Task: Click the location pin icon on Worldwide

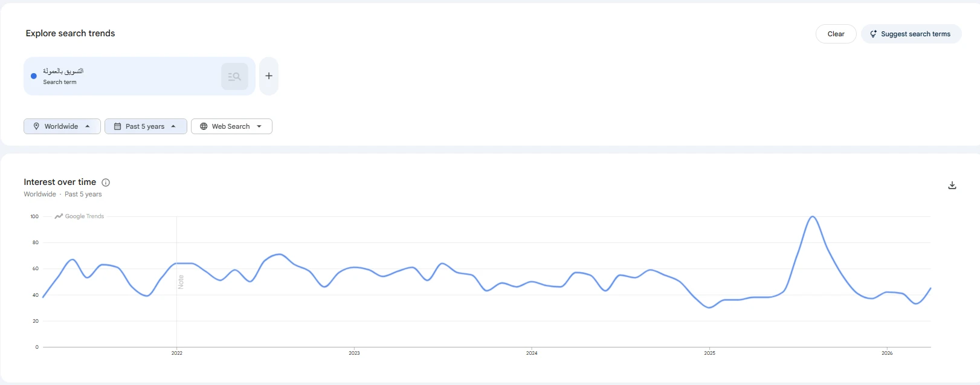Action: click(36, 126)
